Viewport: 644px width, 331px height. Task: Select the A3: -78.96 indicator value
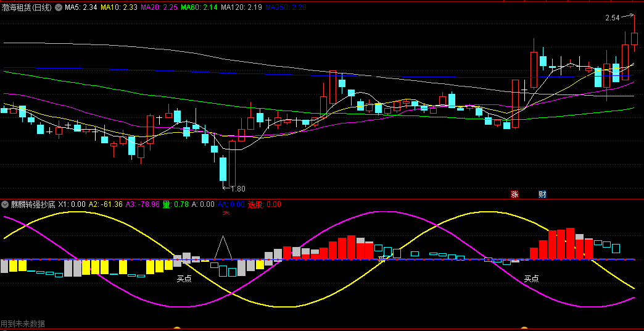pyautogui.click(x=142, y=204)
